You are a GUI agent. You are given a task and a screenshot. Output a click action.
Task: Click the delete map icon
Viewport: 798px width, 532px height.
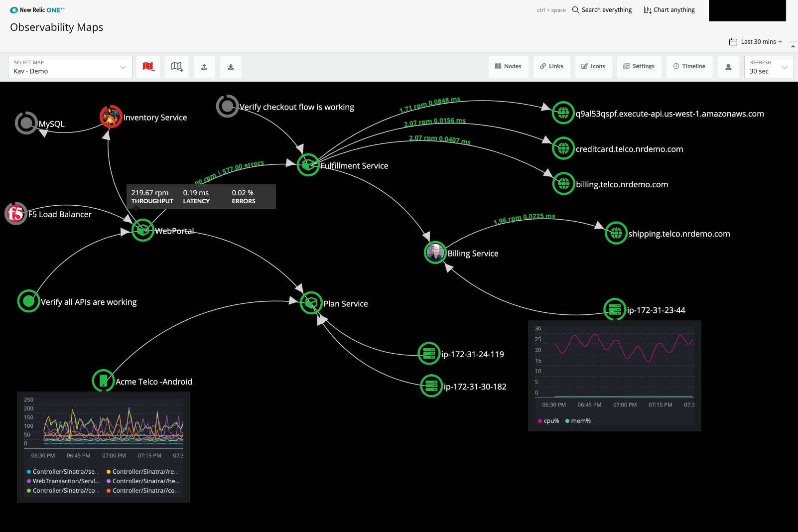click(148, 66)
